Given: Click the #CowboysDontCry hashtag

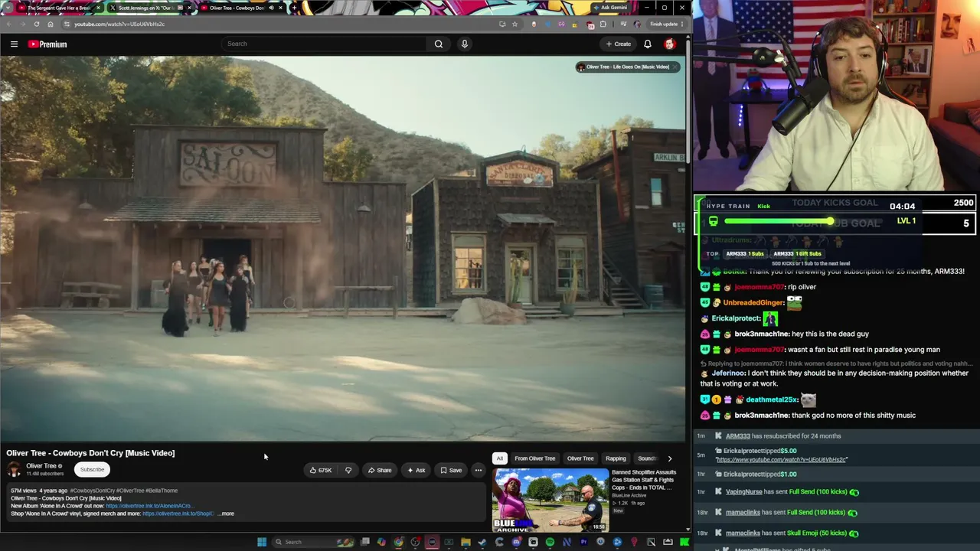Looking at the screenshot, I should point(92,491).
